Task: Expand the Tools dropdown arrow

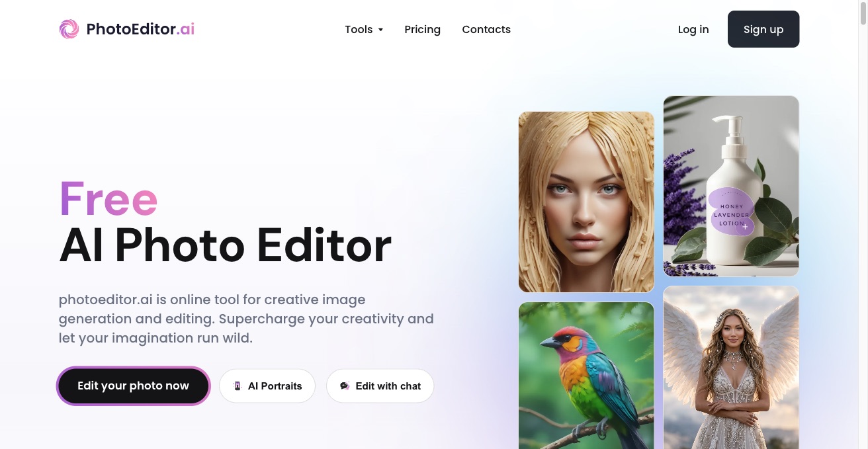Action: point(380,30)
